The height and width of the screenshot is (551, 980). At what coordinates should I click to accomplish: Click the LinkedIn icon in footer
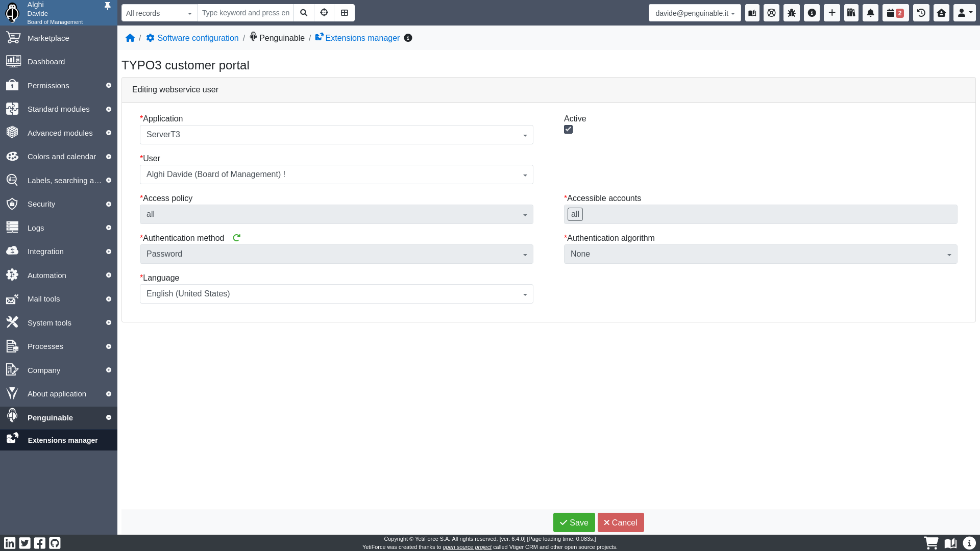[x=10, y=543]
